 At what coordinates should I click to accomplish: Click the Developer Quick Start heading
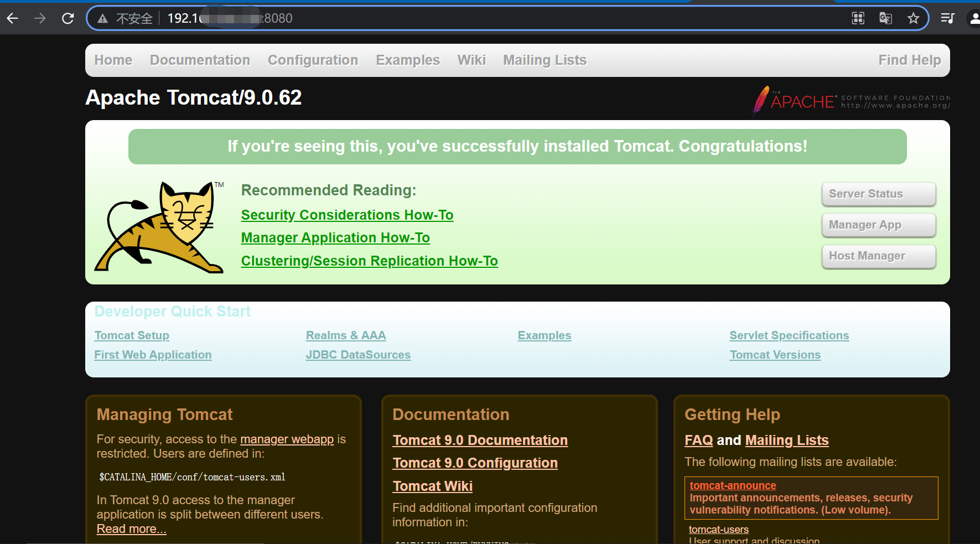coord(173,311)
